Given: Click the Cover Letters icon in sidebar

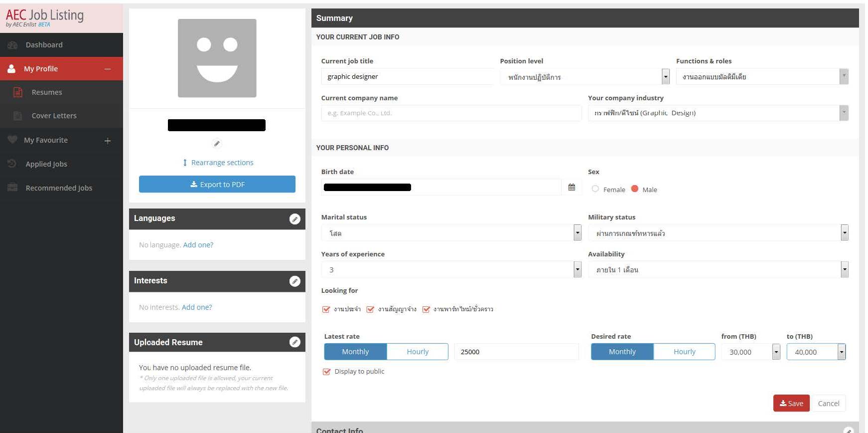Looking at the screenshot, I should click(18, 116).
